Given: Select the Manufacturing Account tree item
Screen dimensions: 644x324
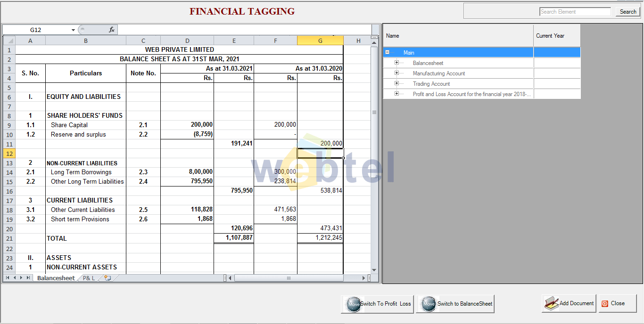Looking at the screenshot, I should (x=439, y=73).
